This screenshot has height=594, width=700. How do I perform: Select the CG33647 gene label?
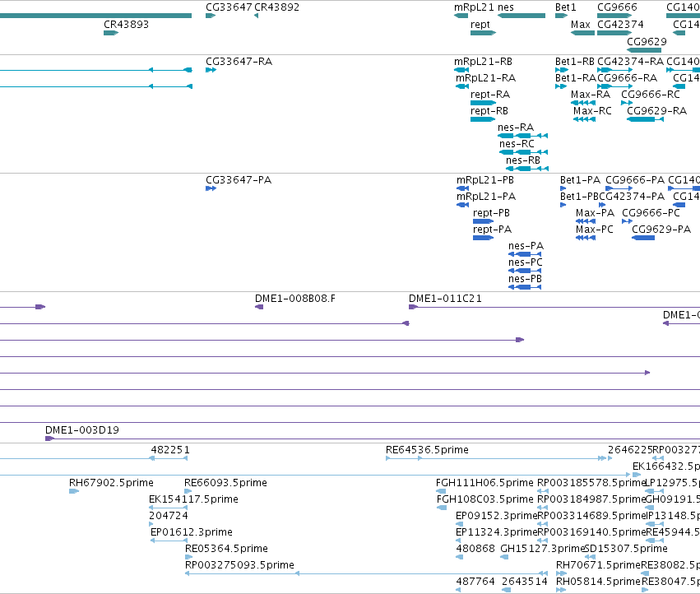[229, 7]
